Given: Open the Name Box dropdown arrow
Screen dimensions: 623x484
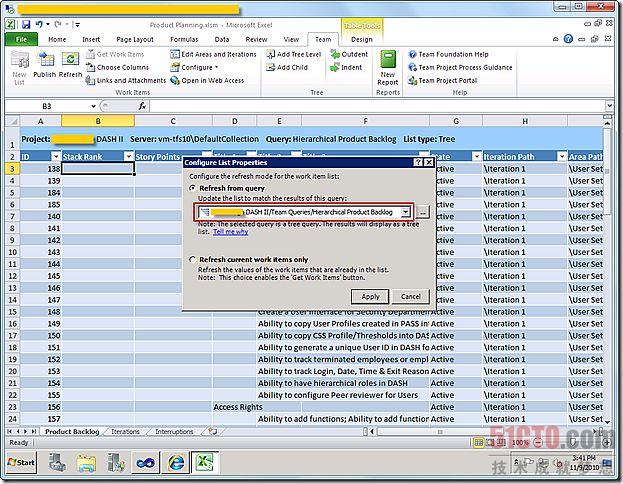Looking at the screenshot, I should click(93, 106).
